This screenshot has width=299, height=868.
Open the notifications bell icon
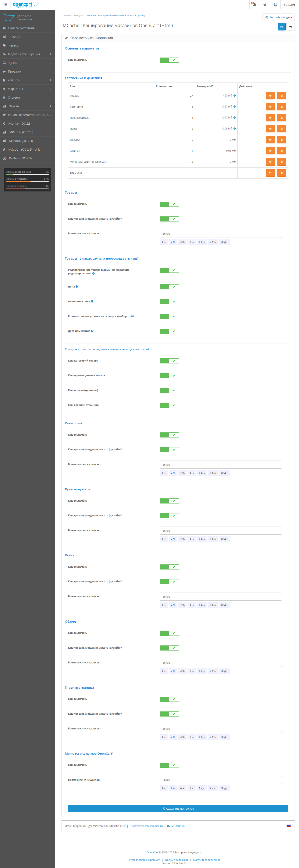pyautogui.click(x=254, y=5)
